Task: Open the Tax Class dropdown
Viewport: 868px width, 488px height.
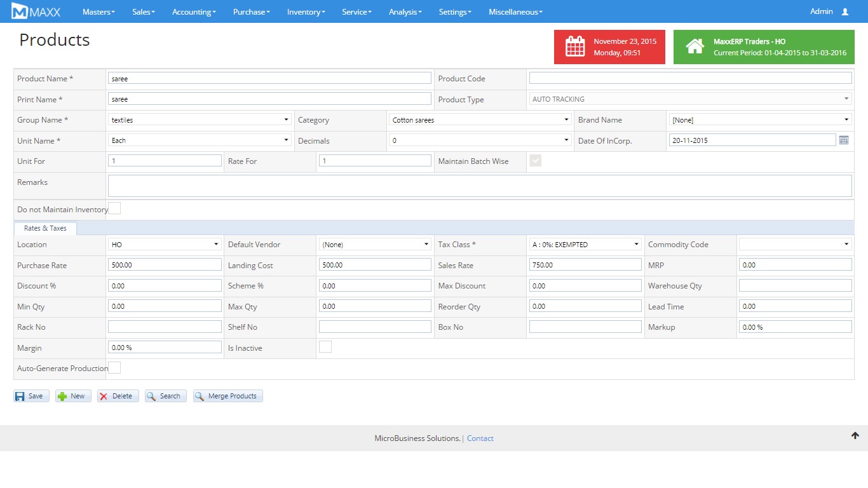Action: (x=585, y=245)
